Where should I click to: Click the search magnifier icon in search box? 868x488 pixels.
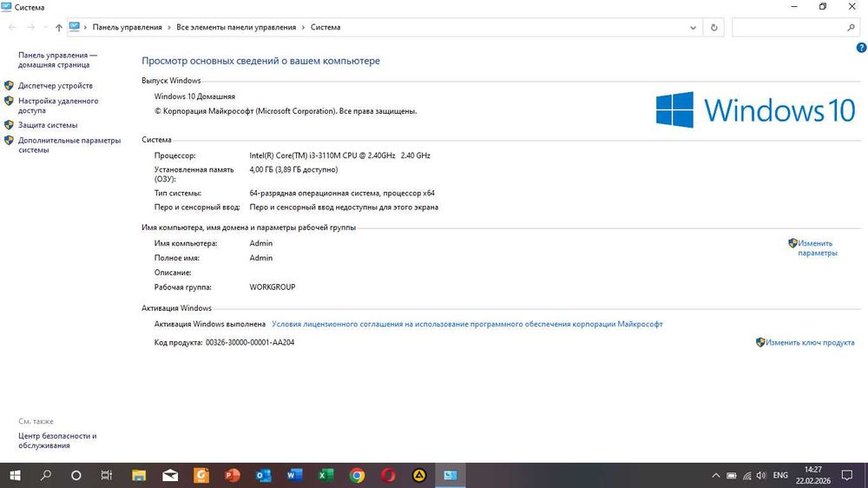tap(851, 27)
